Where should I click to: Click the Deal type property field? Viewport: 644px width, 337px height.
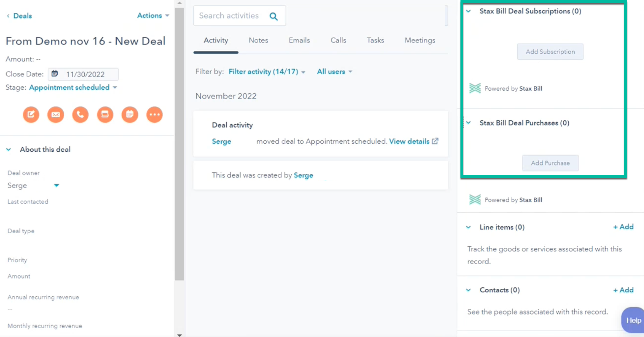click(x=21, y=231)
